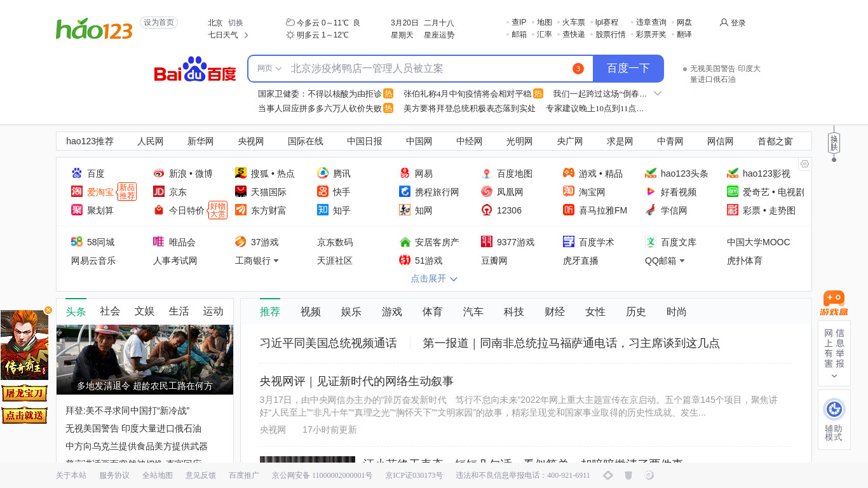Open the hao123影视 icon link
868x488 pixels.
(x=733, y=173)
